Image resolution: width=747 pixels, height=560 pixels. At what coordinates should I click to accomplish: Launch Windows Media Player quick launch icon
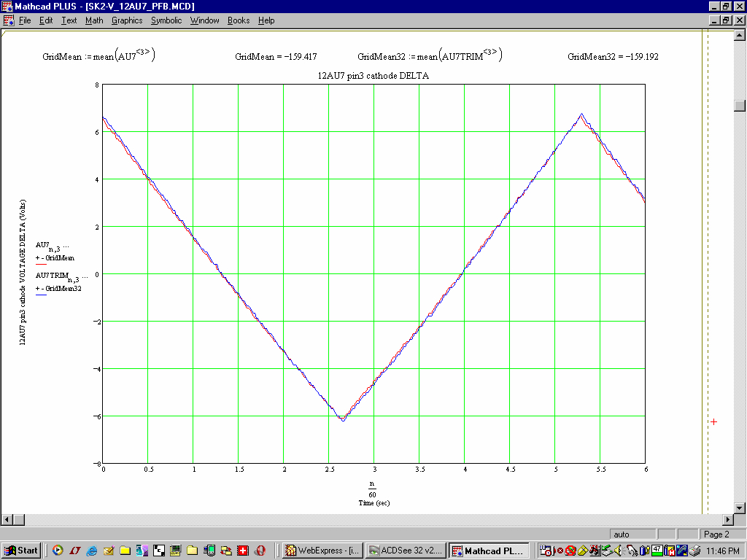(x=57, y=551)
